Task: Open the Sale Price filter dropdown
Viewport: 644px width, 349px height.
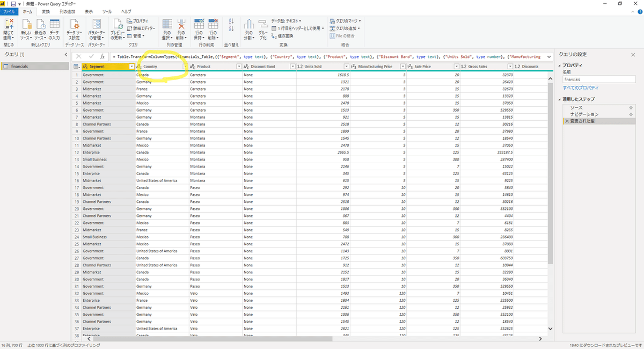Action: pos(458,67)
